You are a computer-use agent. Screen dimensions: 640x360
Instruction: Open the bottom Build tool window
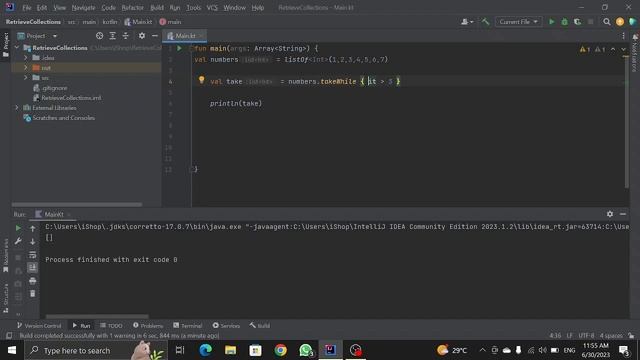click(x=260, y=326)
